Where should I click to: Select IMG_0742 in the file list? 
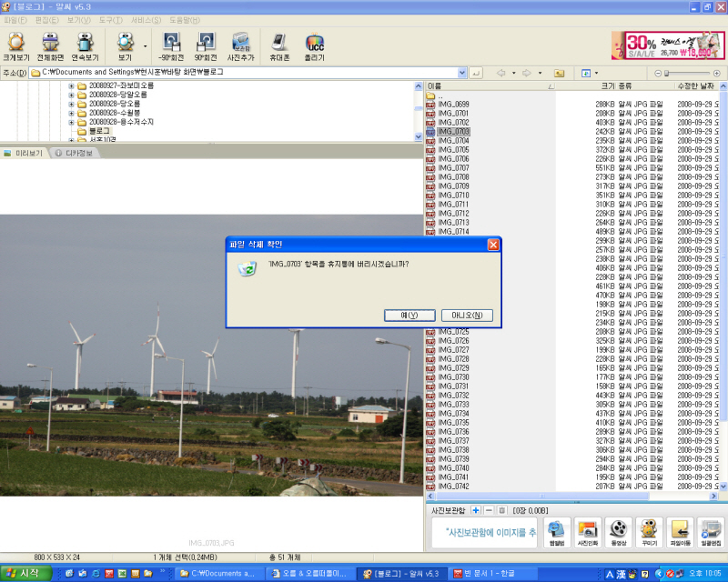453,487
